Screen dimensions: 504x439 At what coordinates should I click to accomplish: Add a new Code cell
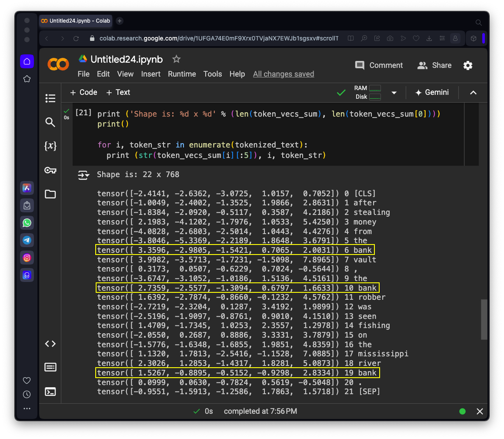83,92
